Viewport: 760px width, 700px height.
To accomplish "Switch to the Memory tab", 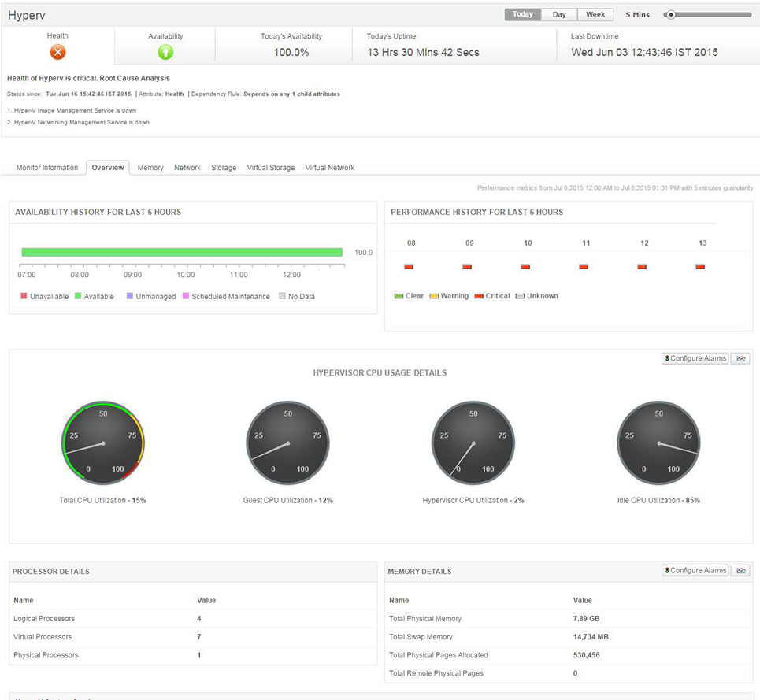I will tap(150, 168).
